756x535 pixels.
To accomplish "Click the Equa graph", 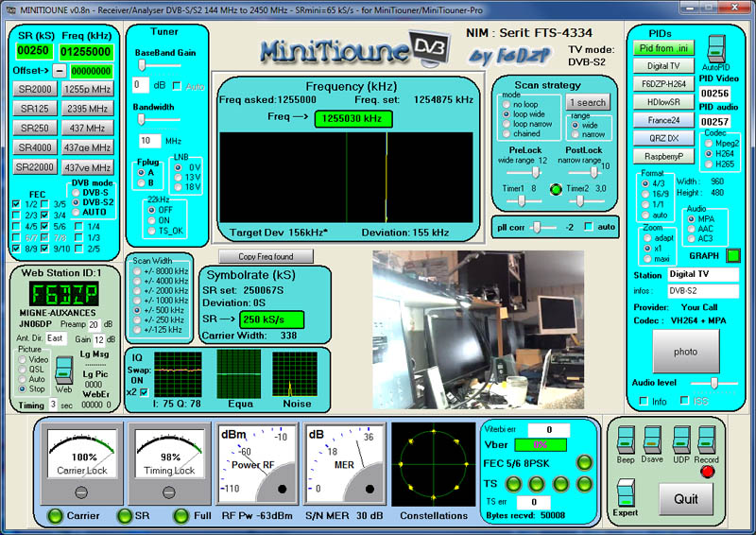I will click(x=239, y=374).
